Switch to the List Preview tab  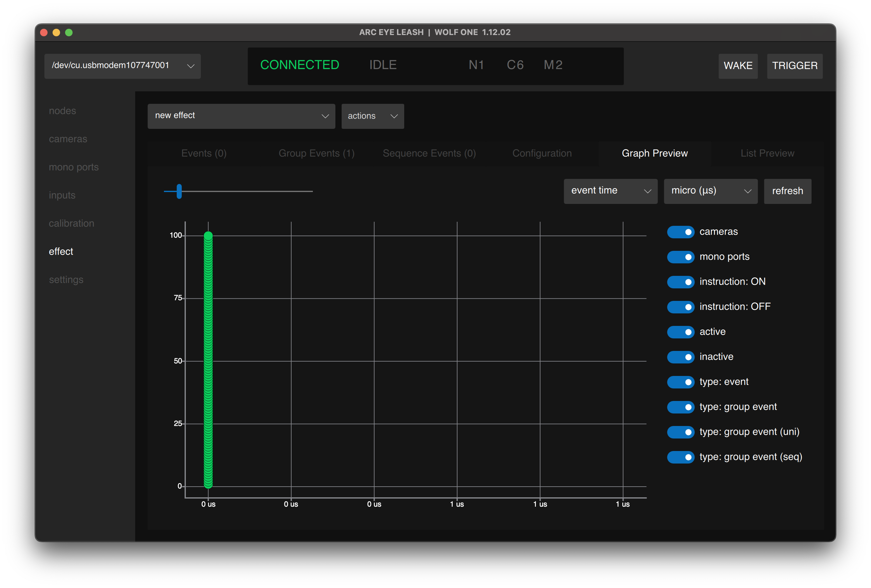[x=767, y=153]
